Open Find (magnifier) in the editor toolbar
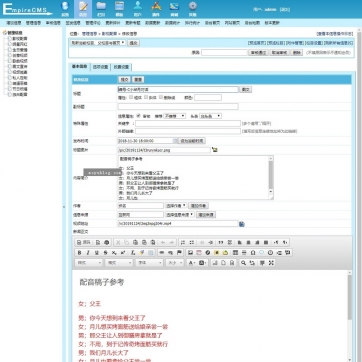The height and width of the screenshot is (362, 362). click(x=243, y=263)
